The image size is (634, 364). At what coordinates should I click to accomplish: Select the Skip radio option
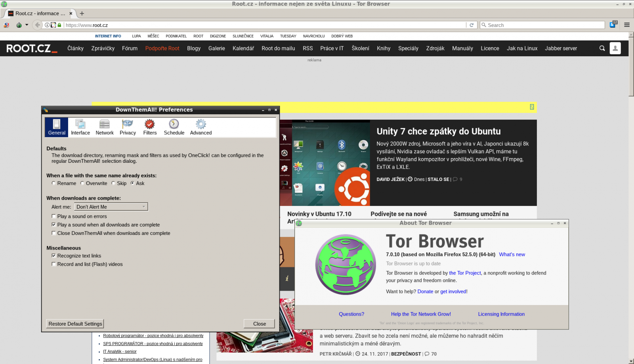[x=113, y=183]
